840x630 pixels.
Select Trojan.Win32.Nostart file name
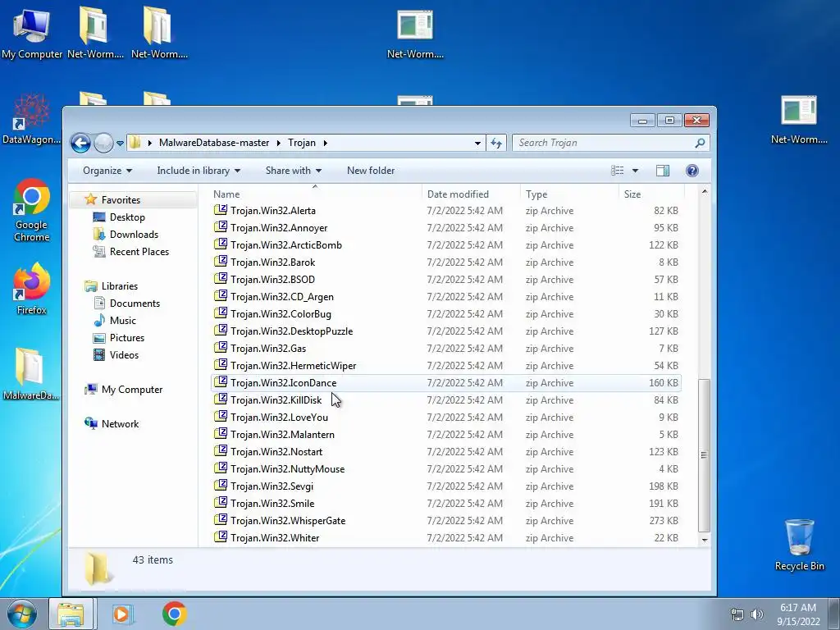click(x=276, y=452)
